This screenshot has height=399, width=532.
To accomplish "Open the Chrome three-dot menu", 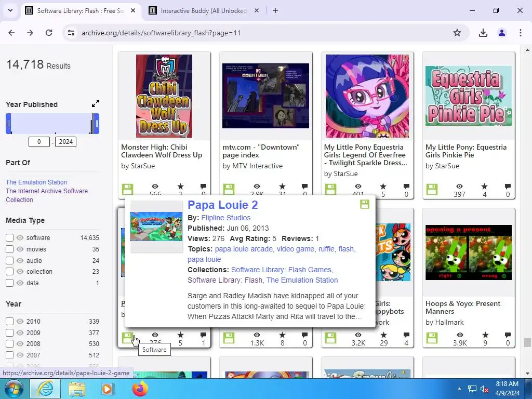I will click(520, 33).
